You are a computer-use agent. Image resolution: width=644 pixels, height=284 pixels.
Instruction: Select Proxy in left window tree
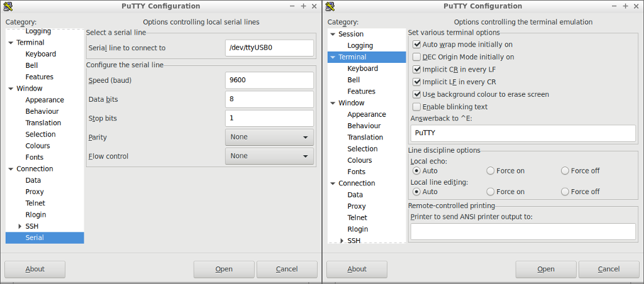pos(35,192)
